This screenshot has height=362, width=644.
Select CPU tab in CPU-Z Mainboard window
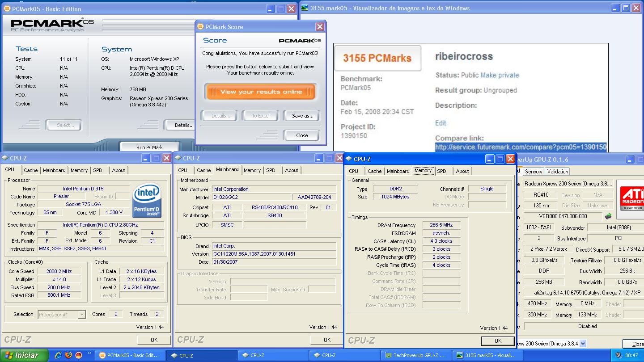(x=183, y=170)
